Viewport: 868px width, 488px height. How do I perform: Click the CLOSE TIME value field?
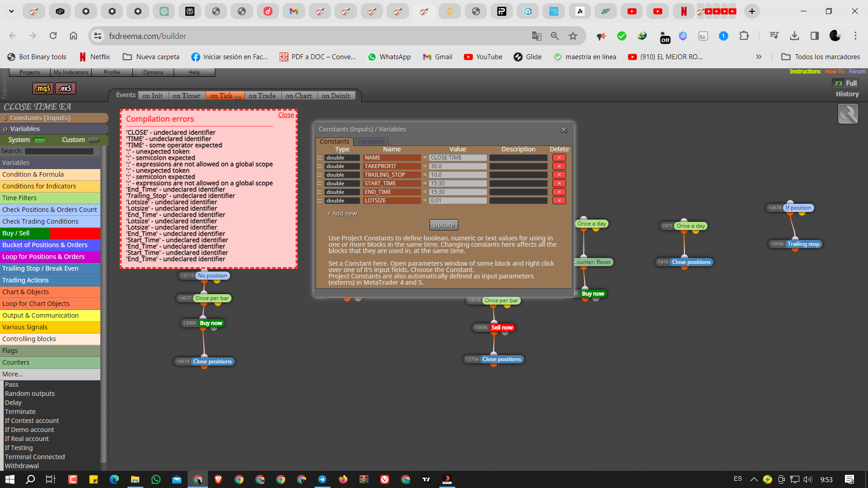point(458,158)
